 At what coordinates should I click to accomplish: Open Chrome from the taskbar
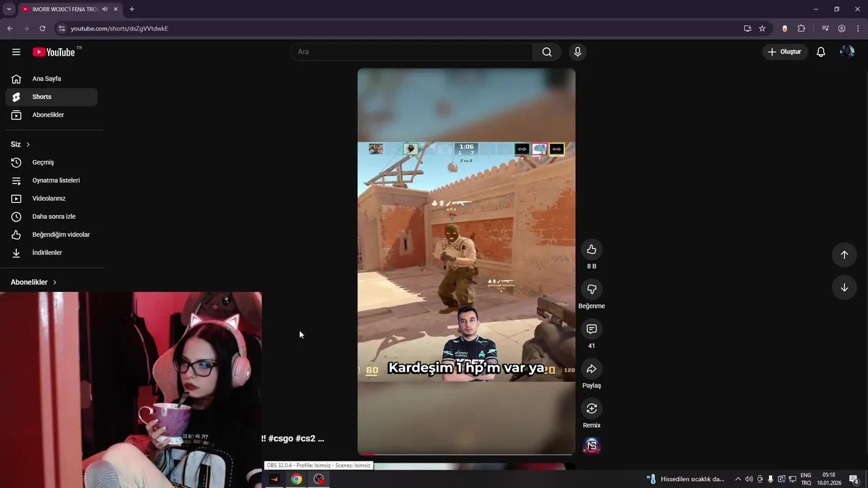pyautogui.click(x=296, y=479)
